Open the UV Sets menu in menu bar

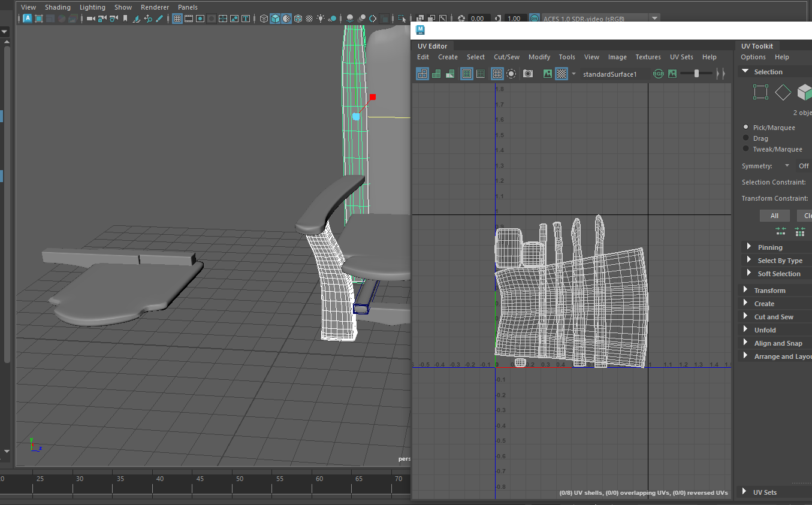681,57
